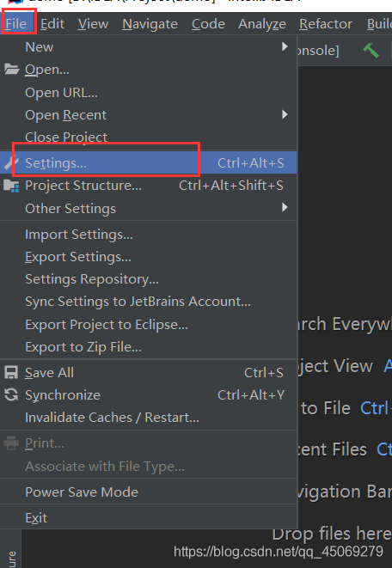This screenshot has height=568, width=392.
Task: Click the folder icon beside Open...
Action: (x=11, y=69)
